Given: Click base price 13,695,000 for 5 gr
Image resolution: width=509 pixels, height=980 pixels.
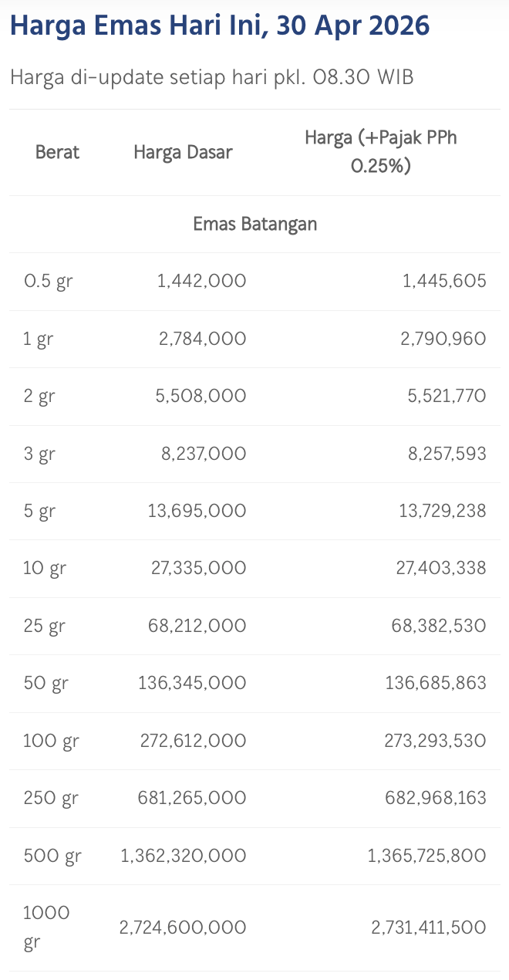Looking at the screenshot, I should [197, 511].
